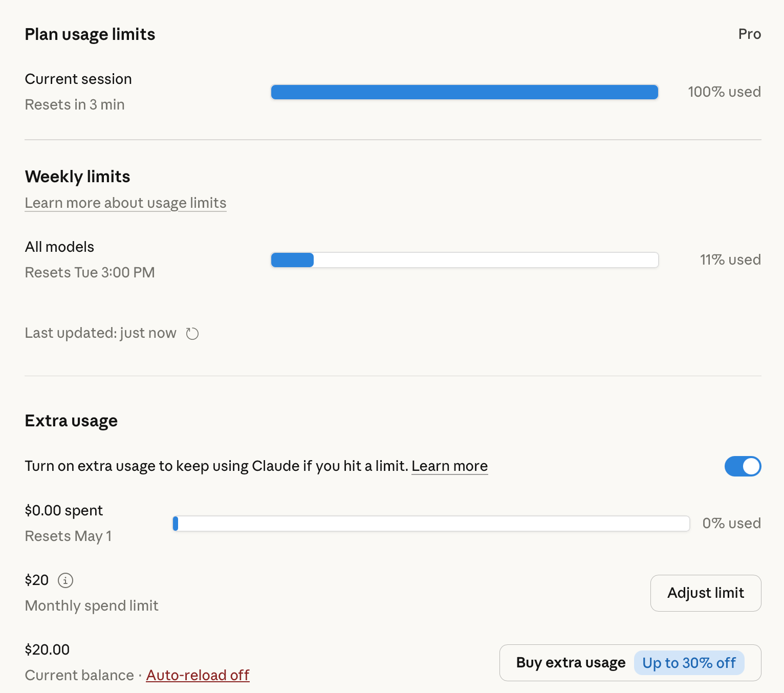Viewport: 784px width, 693px height.
Task: Click the Up to 30% off badge
Action: coord(689,663)
